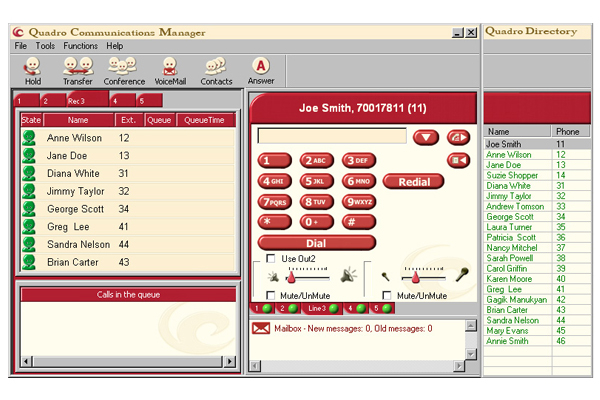Click the red phone-arrow button beside number field
This screenshot has width=600, height=400.
coord(458,137)
